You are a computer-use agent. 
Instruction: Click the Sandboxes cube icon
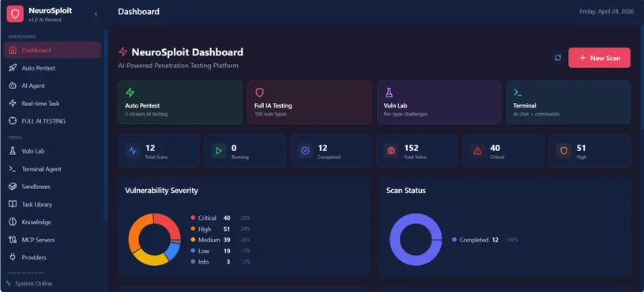(x=13, y=186)
